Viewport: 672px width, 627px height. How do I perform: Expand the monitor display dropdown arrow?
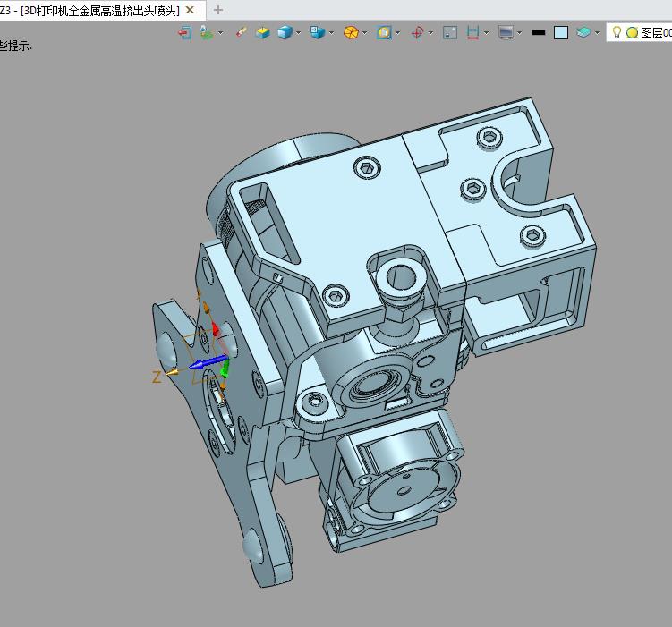pos(519,32)
